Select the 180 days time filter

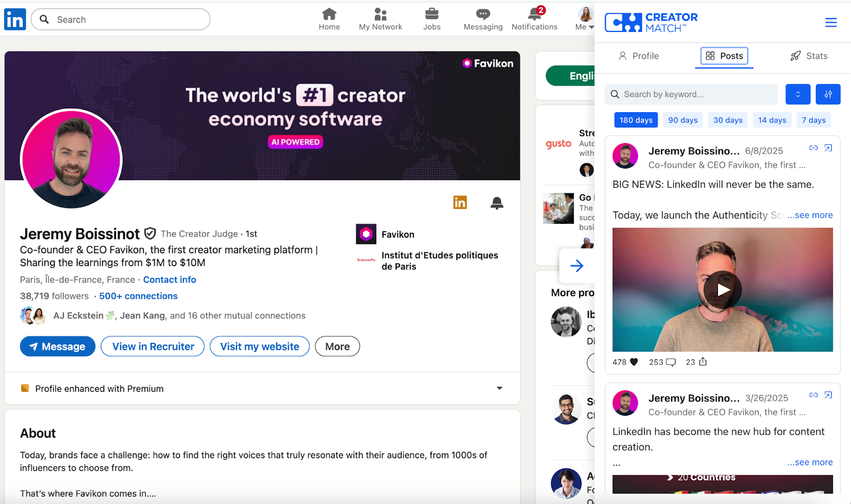coord(636,120)
